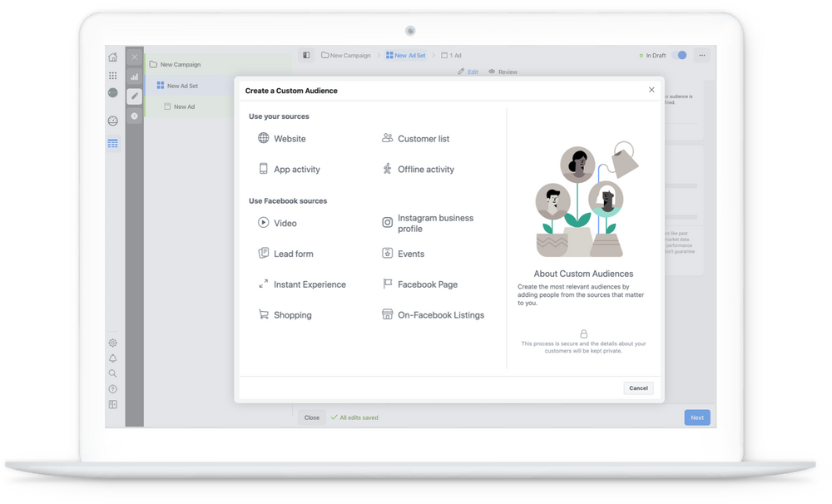This screenshot has width=832, height=504.
Task: Open the bar chart view icon
Action: pos(135,77)
